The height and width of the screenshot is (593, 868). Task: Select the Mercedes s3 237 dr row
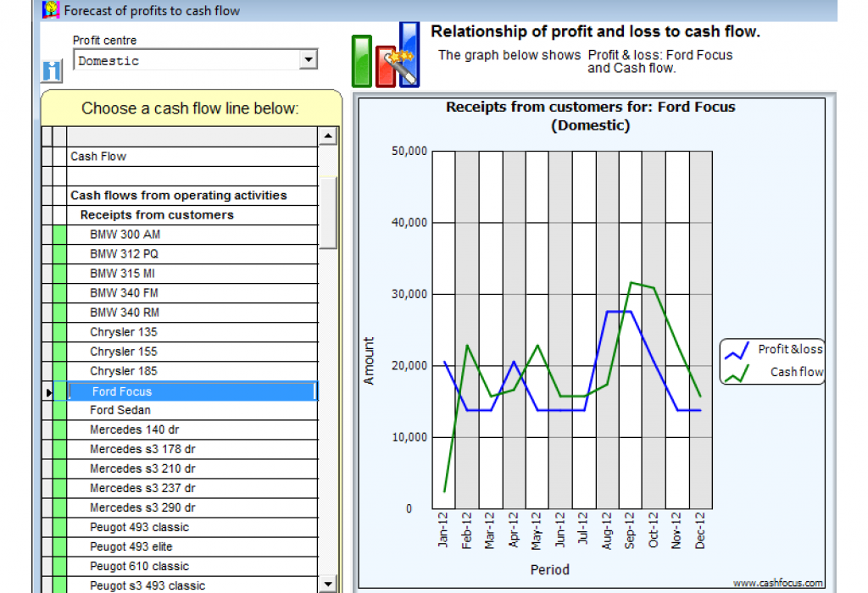pyautogui.click(x=192, y=489)
